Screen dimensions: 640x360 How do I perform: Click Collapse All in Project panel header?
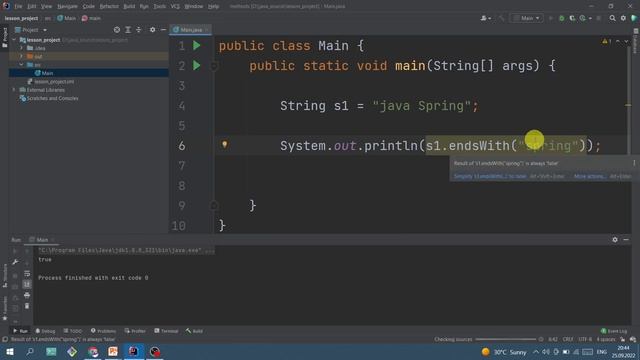point(139,30)
